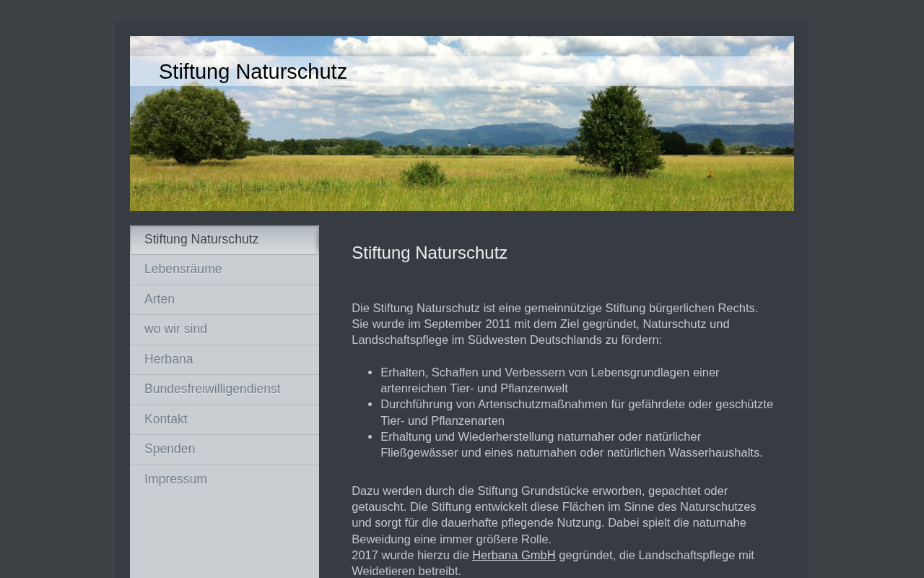Click the bullet about Fließgewässer restoration

coord(572,445)
